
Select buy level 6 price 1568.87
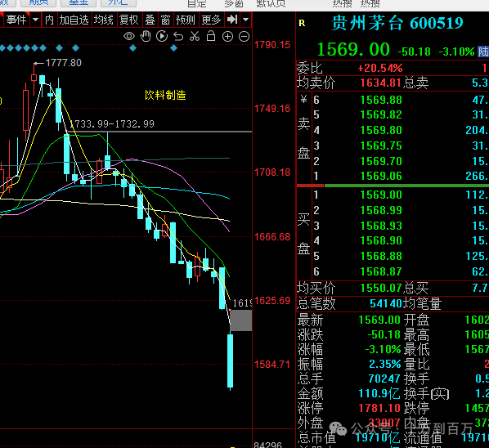[x=381, y=271]
